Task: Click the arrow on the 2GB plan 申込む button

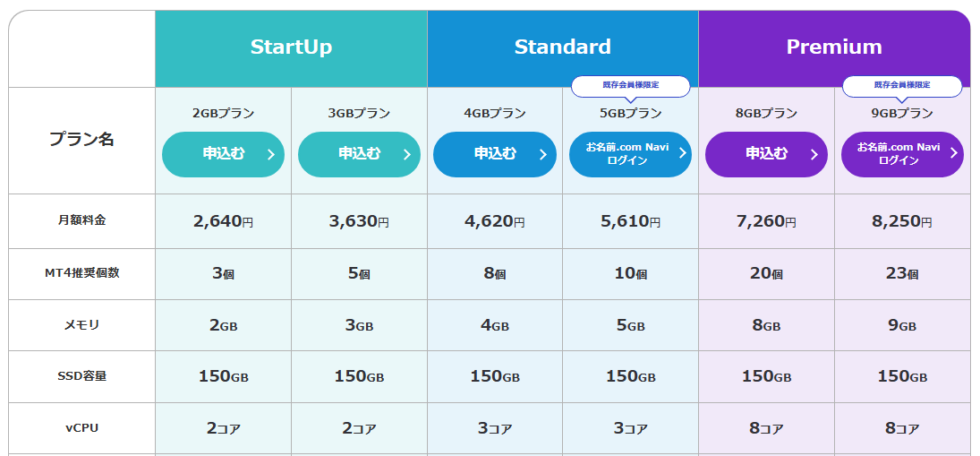Action: pyautogui.click(x=270, y=154)
